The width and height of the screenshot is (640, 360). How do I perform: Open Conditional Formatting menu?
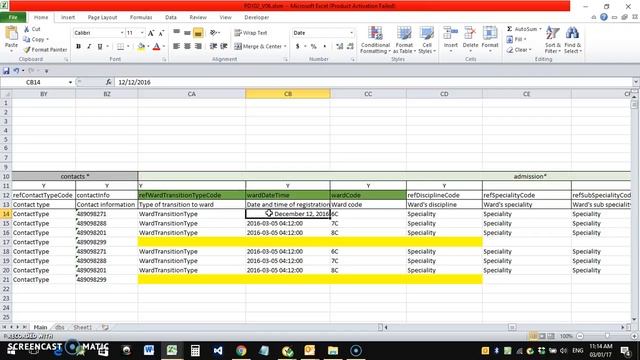[375, 40]
